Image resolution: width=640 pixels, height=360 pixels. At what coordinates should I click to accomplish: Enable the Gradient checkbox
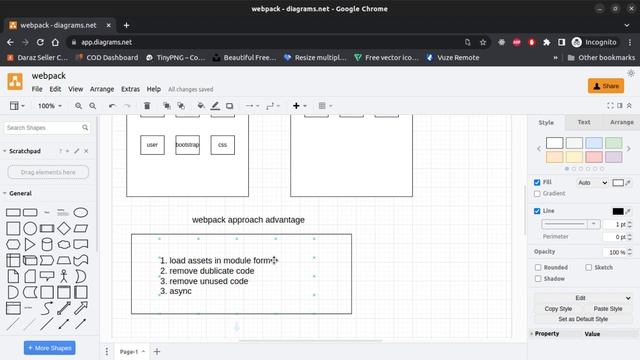click(x=537, y=194)
